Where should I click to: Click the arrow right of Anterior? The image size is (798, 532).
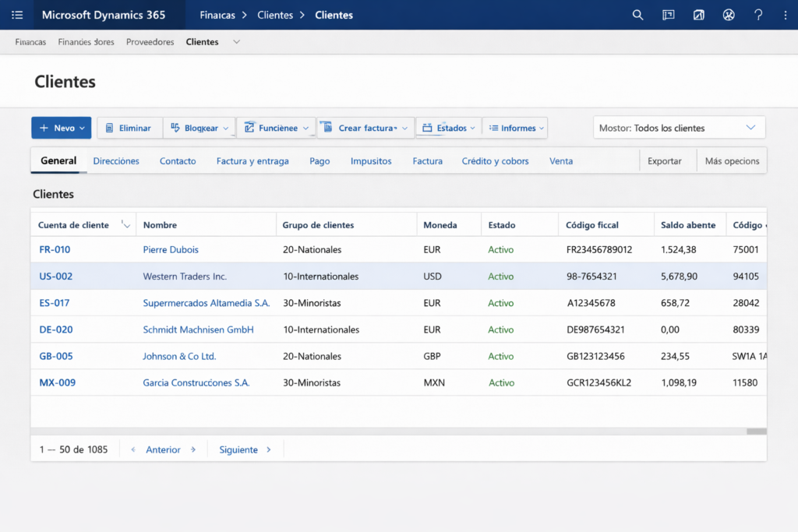193,449
